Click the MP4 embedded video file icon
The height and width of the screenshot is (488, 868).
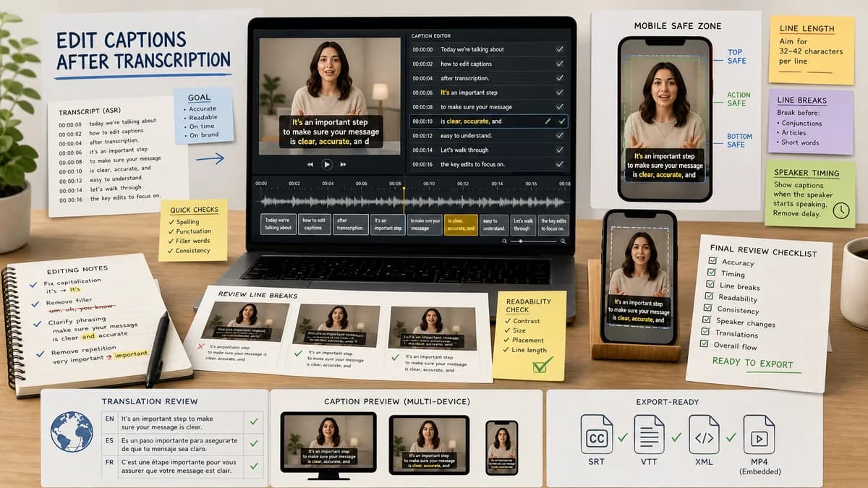point(759,434)
